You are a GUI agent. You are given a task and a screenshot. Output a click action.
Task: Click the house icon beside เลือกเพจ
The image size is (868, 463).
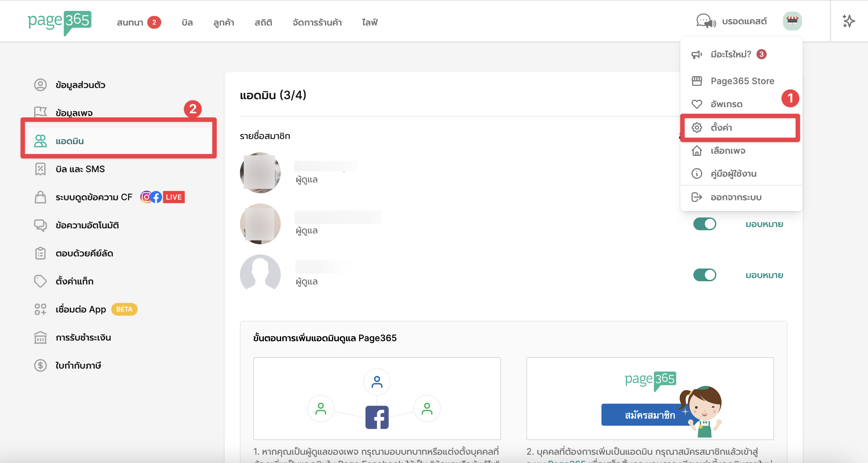[697, 151]
